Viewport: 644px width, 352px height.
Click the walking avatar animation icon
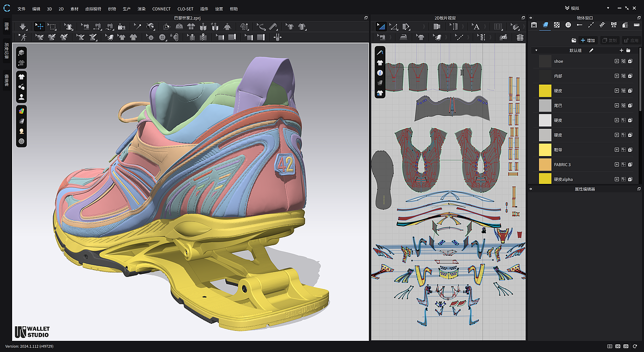[x=22, y=37]
